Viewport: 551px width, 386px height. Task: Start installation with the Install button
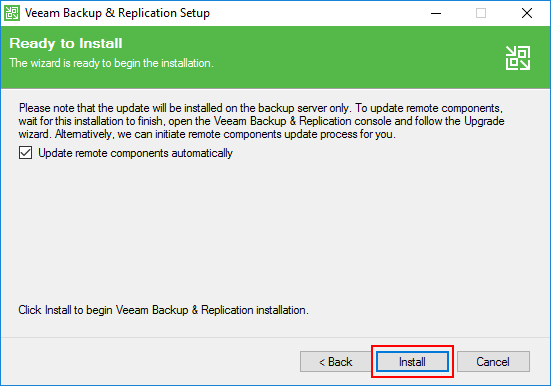(412, 361)
